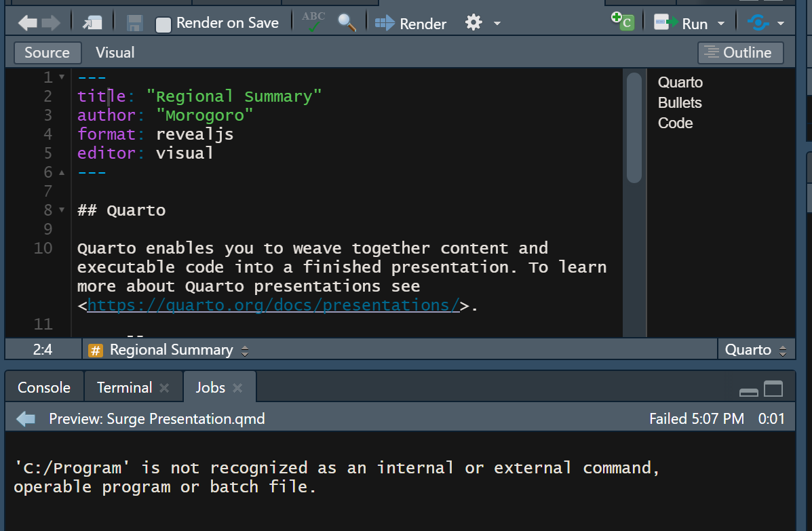
Task: Click the editor vertical scrollbar thumb
Action: (634, 127)
